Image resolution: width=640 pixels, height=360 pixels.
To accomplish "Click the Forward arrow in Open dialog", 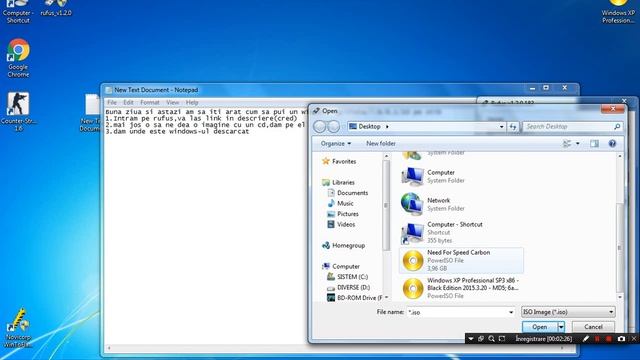I will click(x=333, y=127).
